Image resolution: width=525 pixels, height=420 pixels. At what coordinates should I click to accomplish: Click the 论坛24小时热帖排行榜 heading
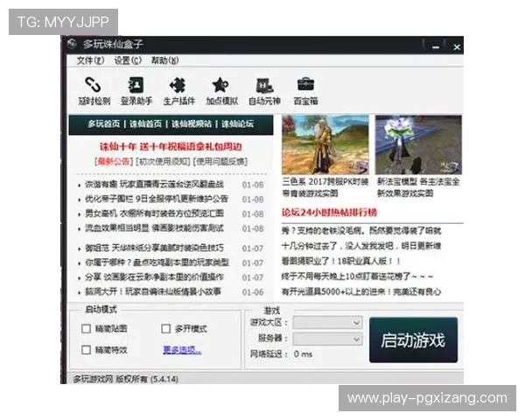(329, 213)
